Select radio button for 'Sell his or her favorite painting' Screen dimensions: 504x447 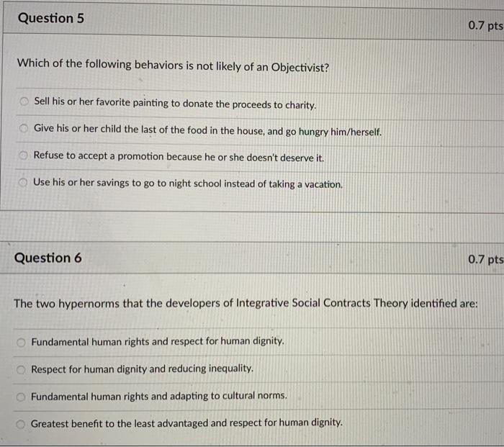tap(24, 102)
